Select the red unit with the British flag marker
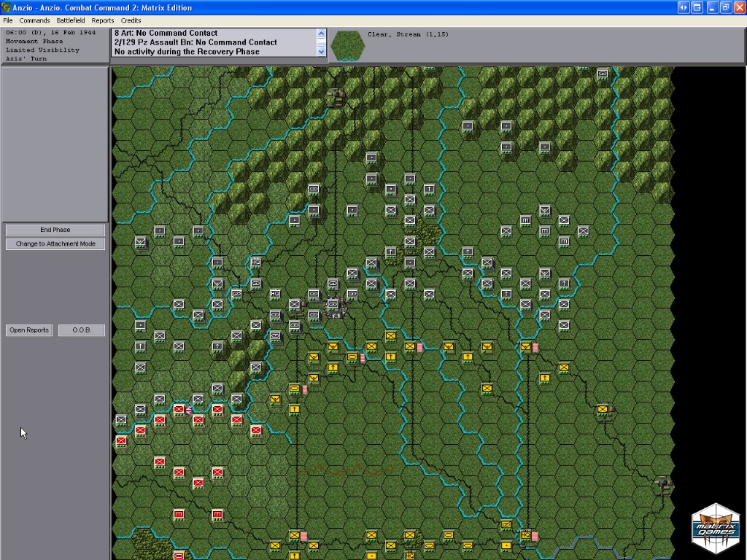The width and height of the screenshot is (747, 560). (x=179, y=410)
